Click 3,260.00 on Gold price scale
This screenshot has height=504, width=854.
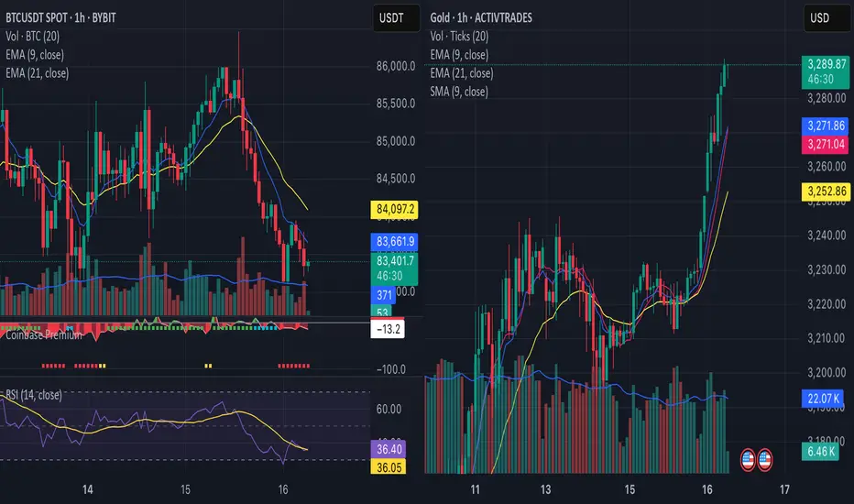pos(827,167)
